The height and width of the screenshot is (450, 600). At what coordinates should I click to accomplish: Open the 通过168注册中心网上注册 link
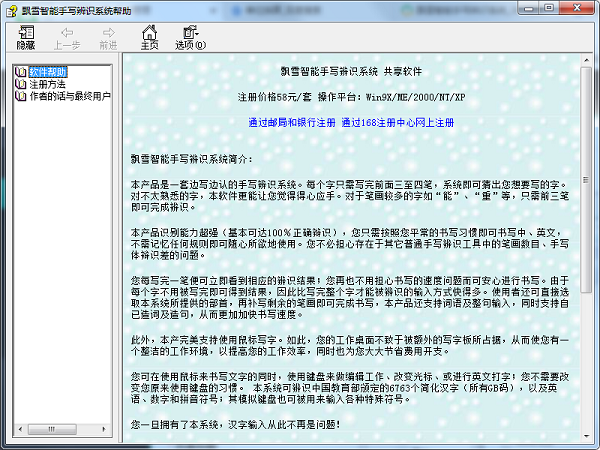point(398,122)
